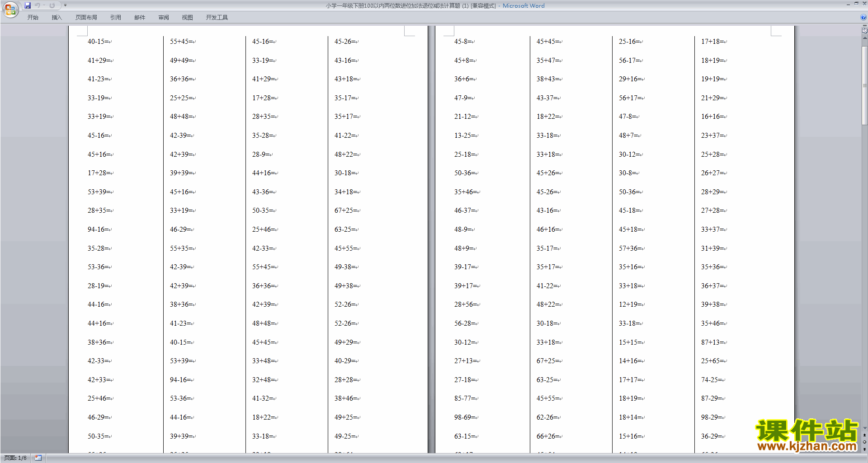Click the problem text '29+16='
This screenshot has height=463, width=868.
[630, 79]
